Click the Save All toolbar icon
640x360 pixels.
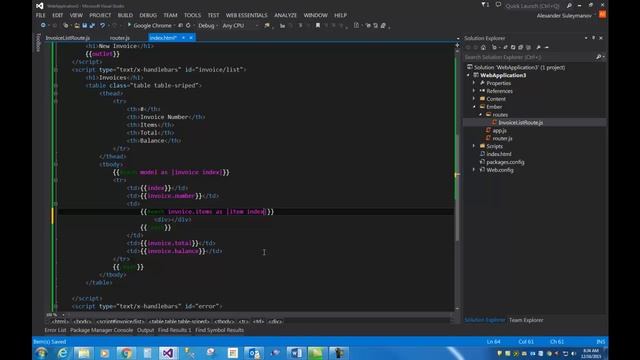[x=92, y=25]
